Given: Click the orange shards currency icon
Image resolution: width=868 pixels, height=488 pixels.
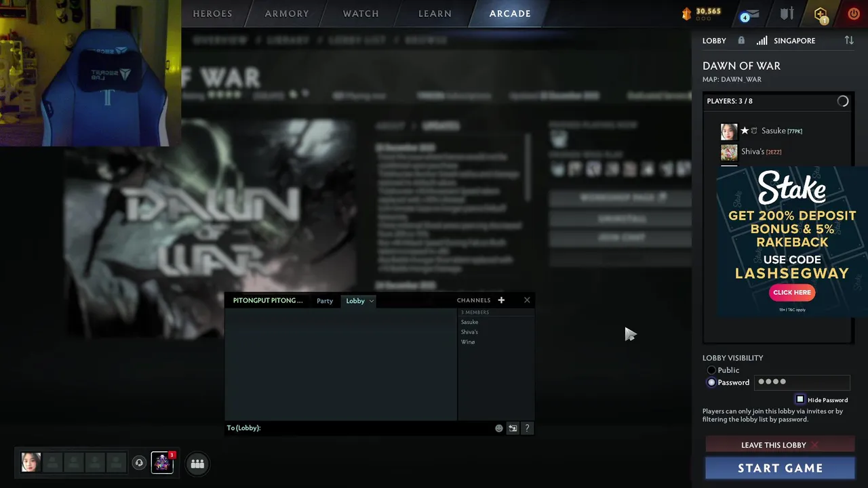Looking at the screenshot, I should 686,14.
